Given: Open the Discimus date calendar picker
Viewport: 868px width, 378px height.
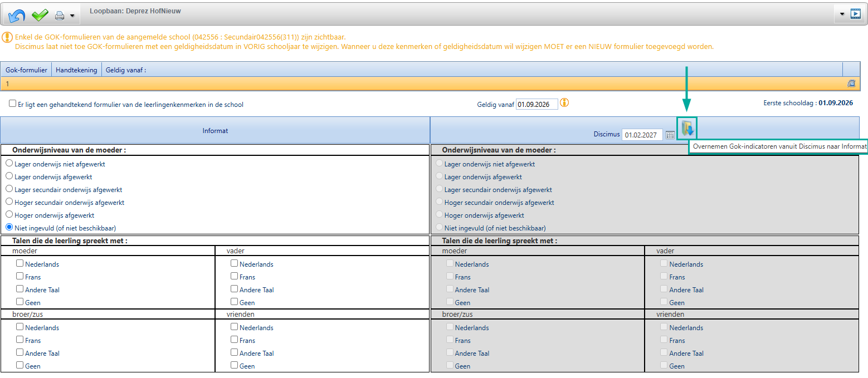Looking at the screenshot, I should (x=670, y=135).
